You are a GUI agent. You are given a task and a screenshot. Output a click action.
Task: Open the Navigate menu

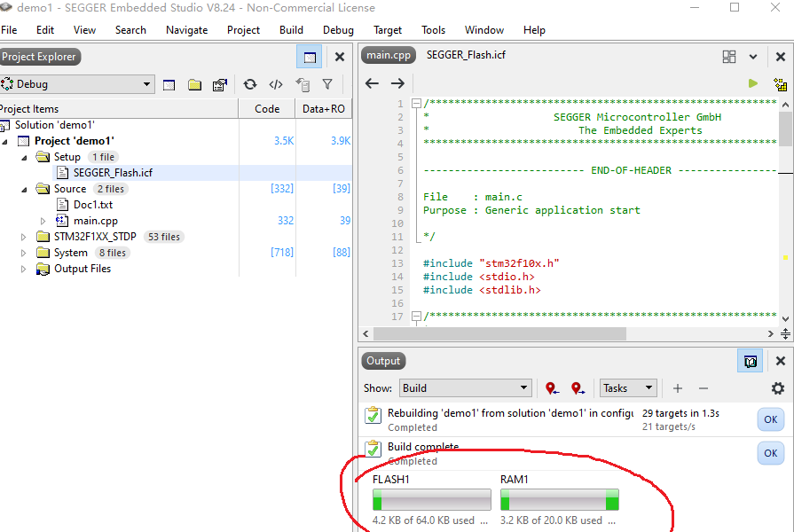click(x=186, y=30)
